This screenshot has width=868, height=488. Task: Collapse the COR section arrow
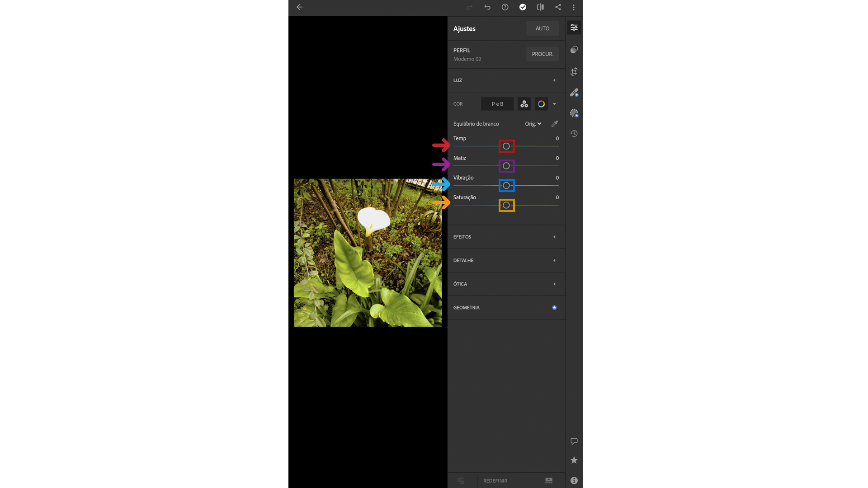coord(554,104)
